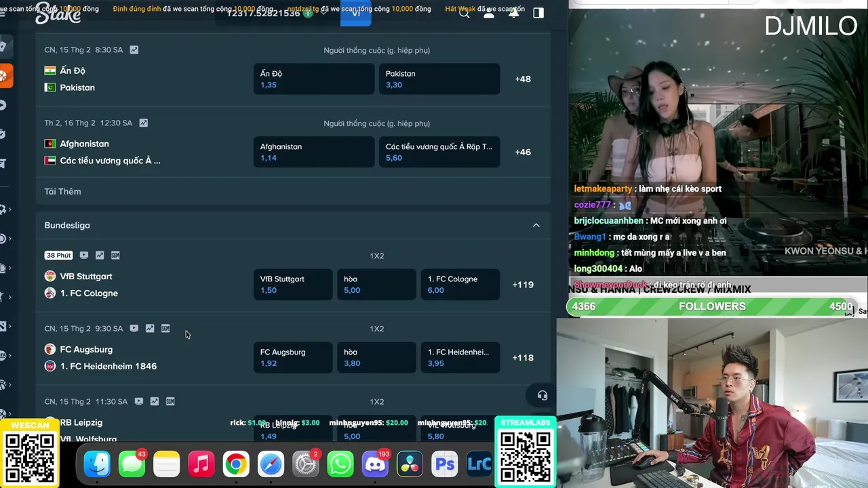
Task: Open Notes from the dock
Action: point(166,465)
